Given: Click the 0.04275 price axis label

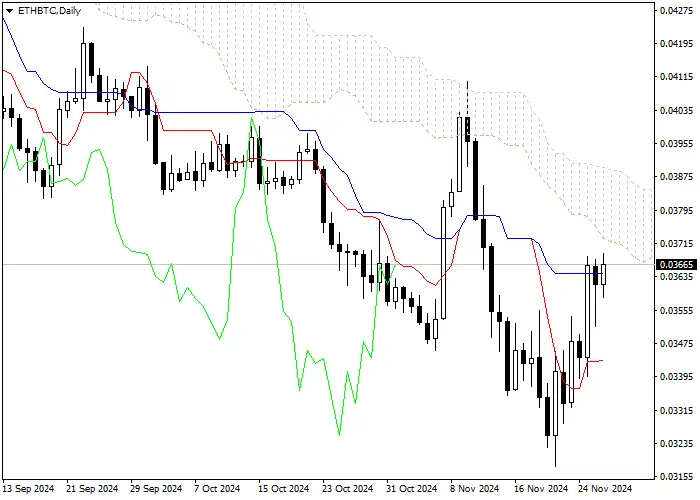Looking at the screenshot, I should tap(677, 11).
